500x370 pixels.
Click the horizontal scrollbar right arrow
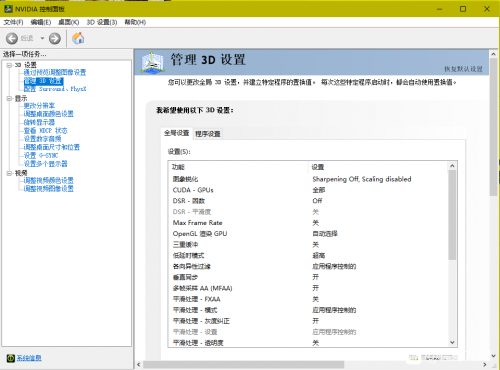(485, 365)
